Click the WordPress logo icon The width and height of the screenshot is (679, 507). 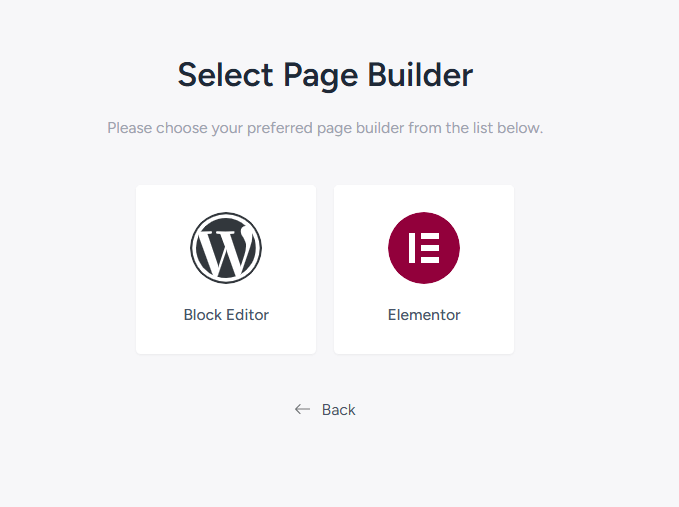tap(226, 248)
